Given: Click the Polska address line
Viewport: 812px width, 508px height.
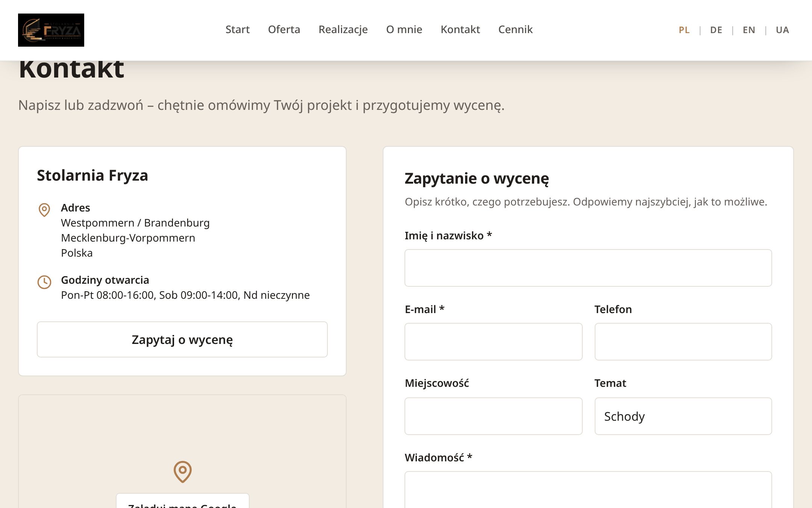Looking at the screenshot, I should coord(77,253).
